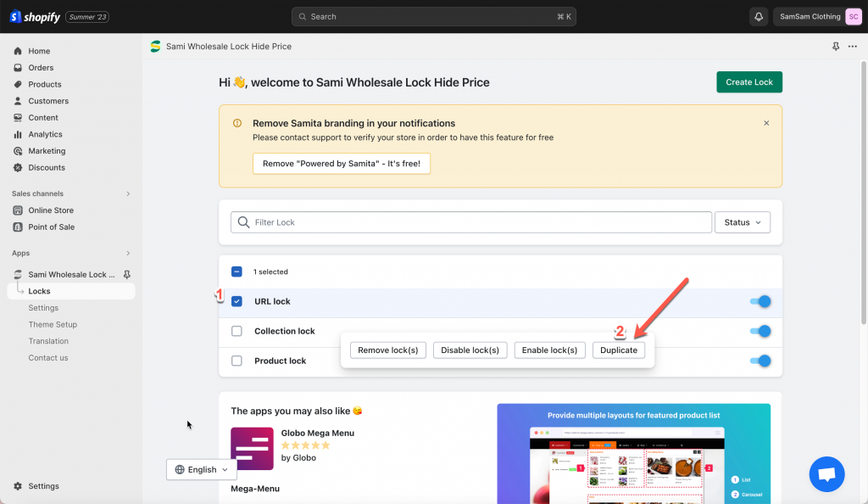The height and width of the screenshot is (504, 868).
Task: Click the Create Lock button
Action: pyautogui.click(x=749, y=82)
